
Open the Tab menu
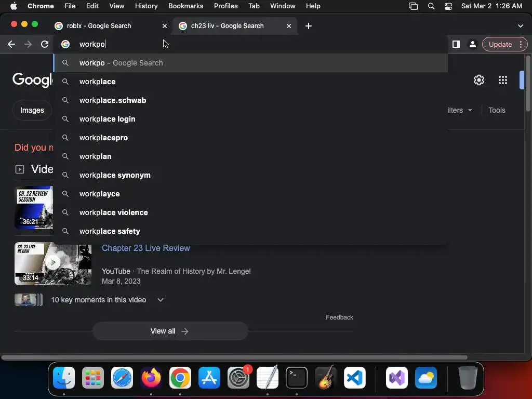pos(254,6)
